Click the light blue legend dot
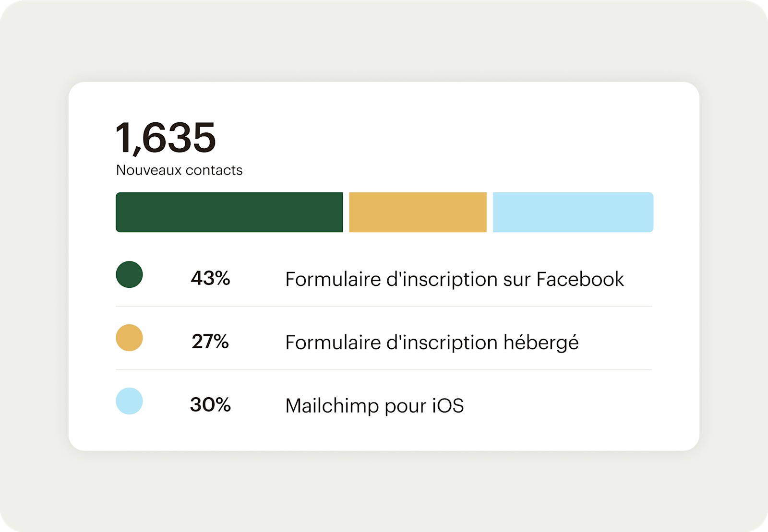 129,401
